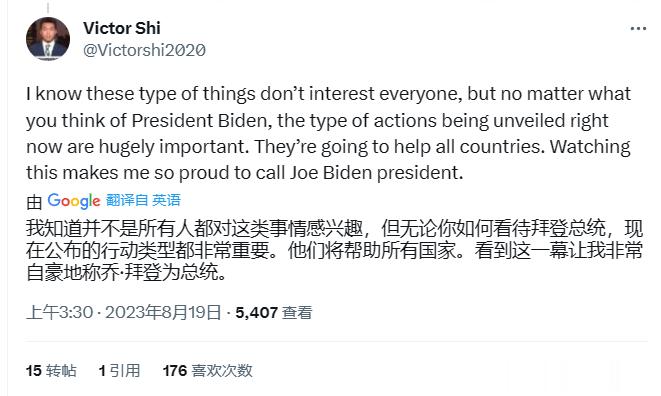661x396 pixels.
Task: Click the thread connector line above avatar
Action: coord(48,8)
